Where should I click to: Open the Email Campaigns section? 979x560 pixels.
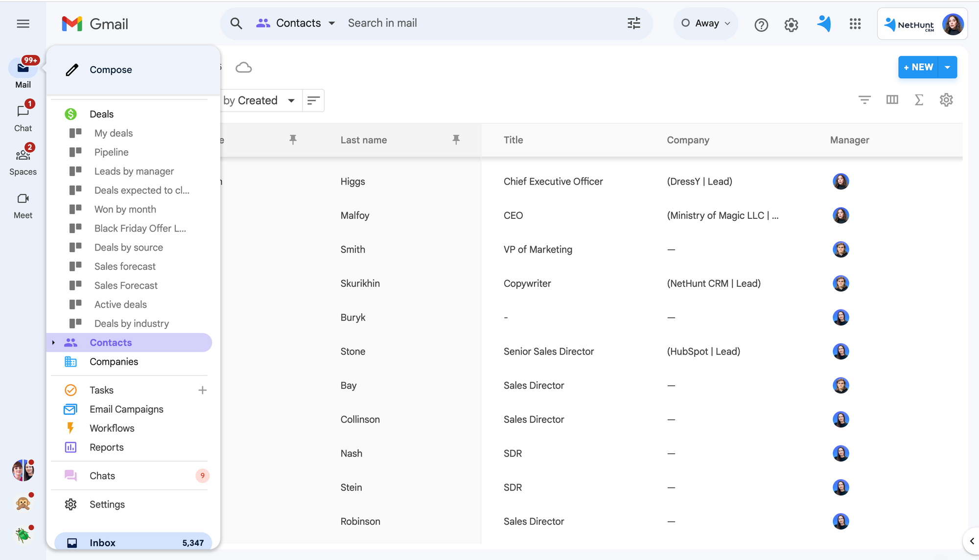[126, 409]
